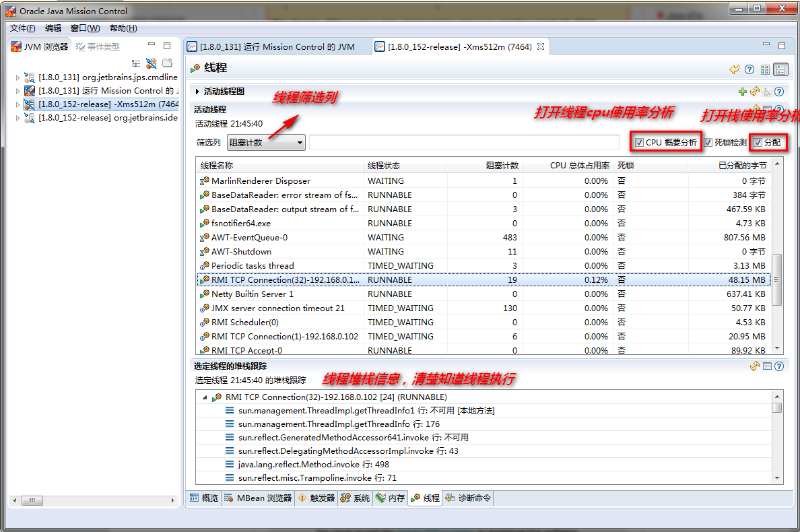Open the 概览 bottom tab

tap(204, 498)
